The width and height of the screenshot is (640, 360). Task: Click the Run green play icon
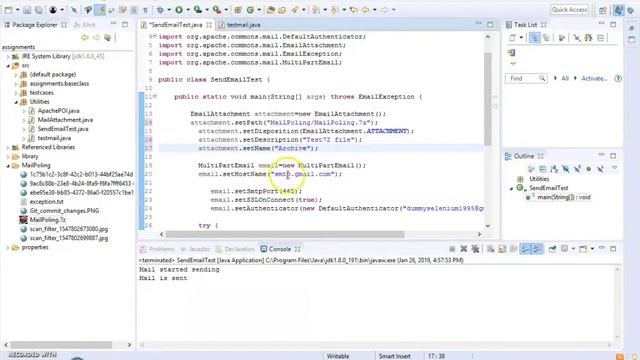pos(179,9)
